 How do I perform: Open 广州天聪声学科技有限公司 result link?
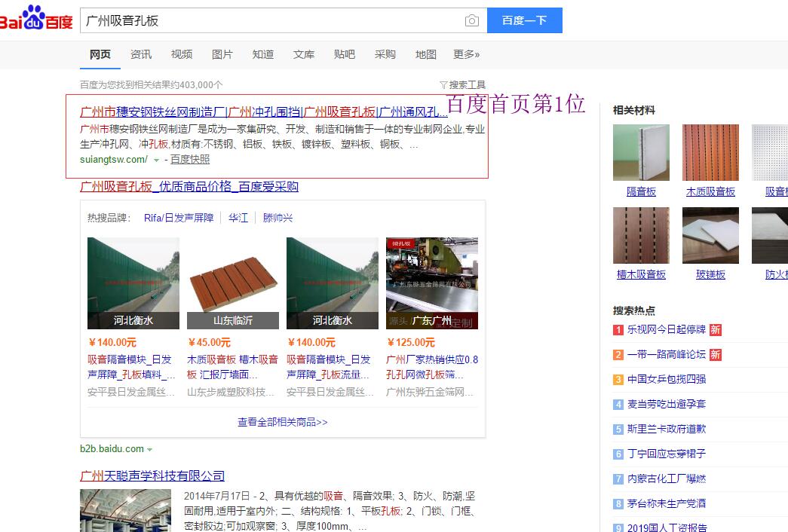click(152, 475)
